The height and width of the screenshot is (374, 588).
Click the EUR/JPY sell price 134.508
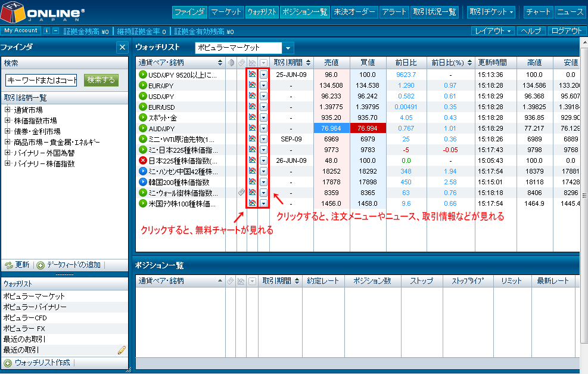tap(331, 85)
